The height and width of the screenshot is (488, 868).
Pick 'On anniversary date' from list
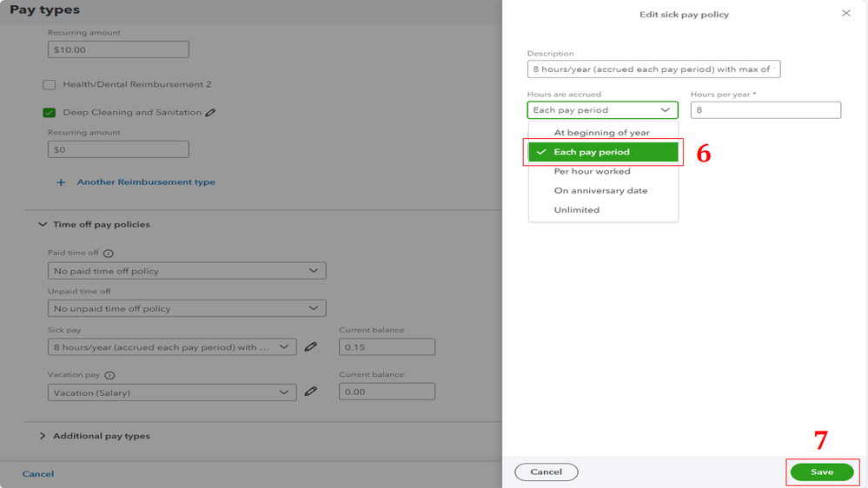click(600, 190)
